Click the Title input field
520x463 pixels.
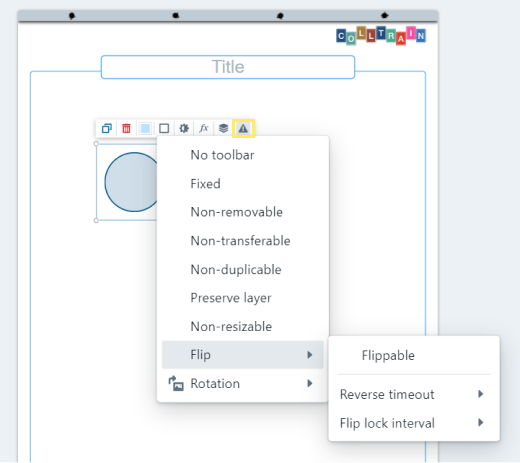tap(228, 67)
